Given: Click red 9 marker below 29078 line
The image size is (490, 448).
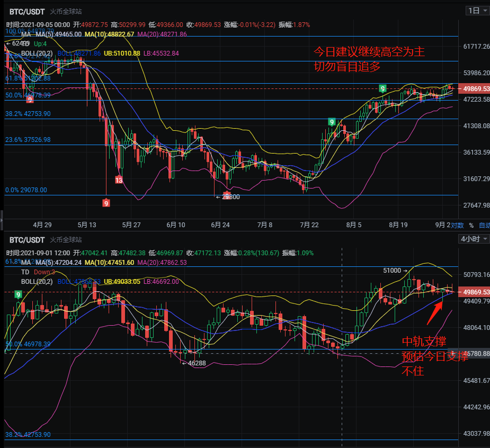Looking at the screenshot, I should [x=106, y=202].
